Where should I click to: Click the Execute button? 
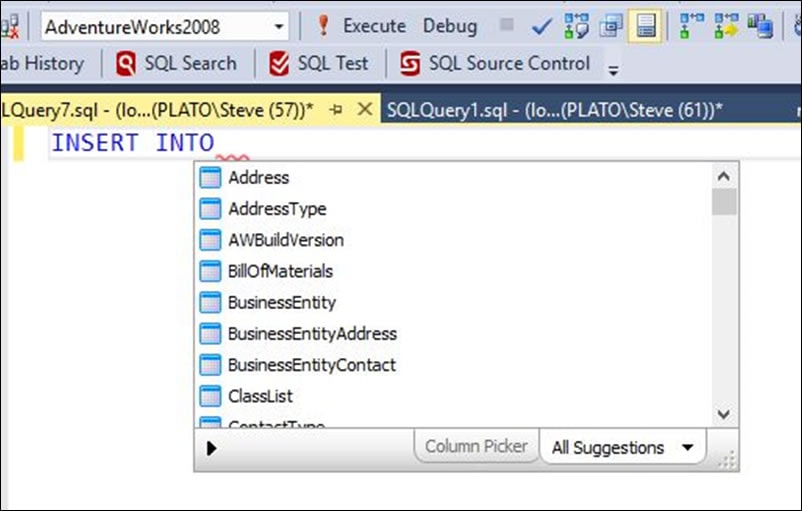tap(374, 26)
